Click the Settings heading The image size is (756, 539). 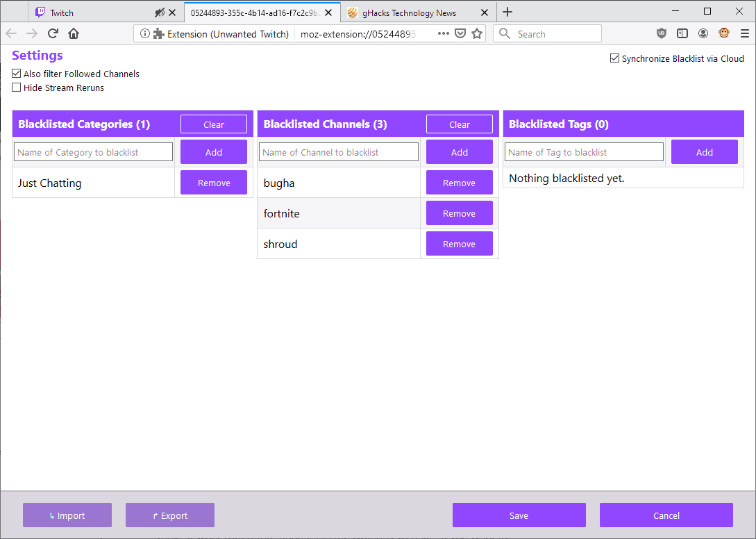pos(37,56)
